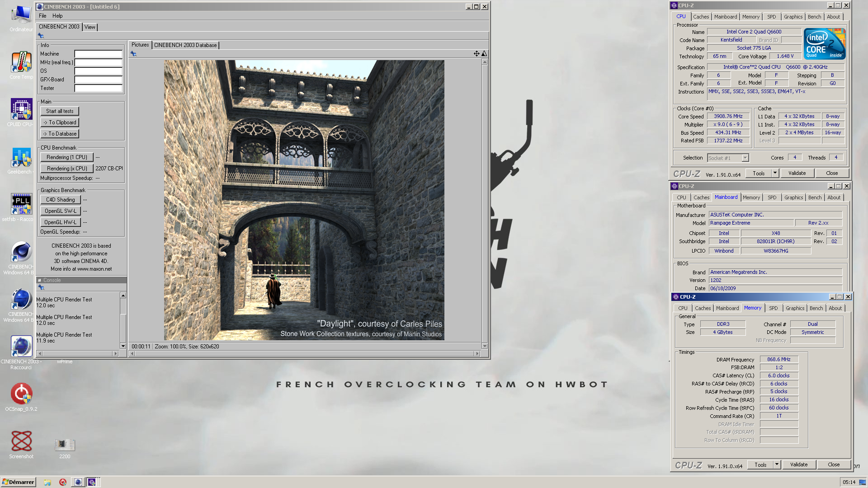Click '868.6 MHz' DRAM Frequency value

coord(779,360)
